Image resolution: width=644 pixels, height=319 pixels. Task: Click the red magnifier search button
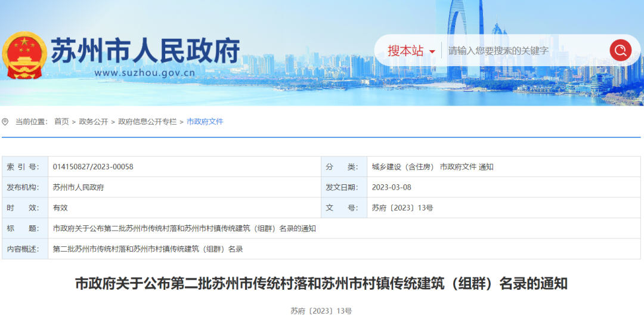(620, 50)
